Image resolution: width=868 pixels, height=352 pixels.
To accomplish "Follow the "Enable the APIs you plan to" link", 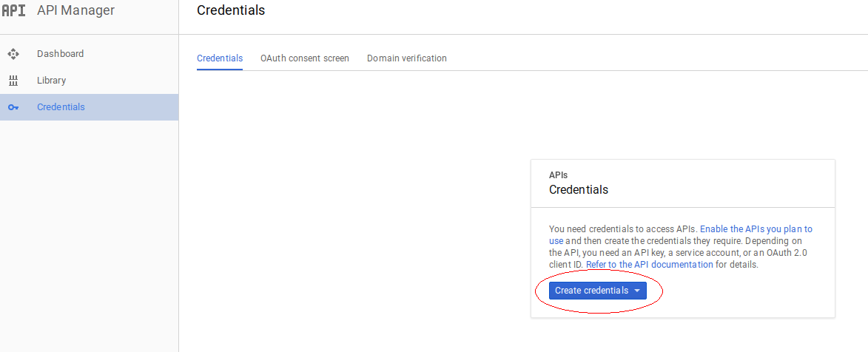I will [x=756, y=229].
